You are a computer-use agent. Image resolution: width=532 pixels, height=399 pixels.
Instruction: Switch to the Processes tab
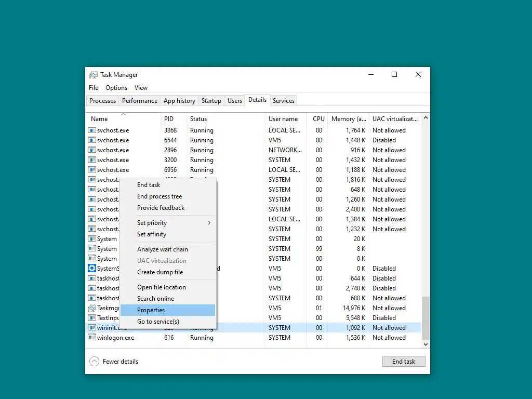click(x=102, y=101)
